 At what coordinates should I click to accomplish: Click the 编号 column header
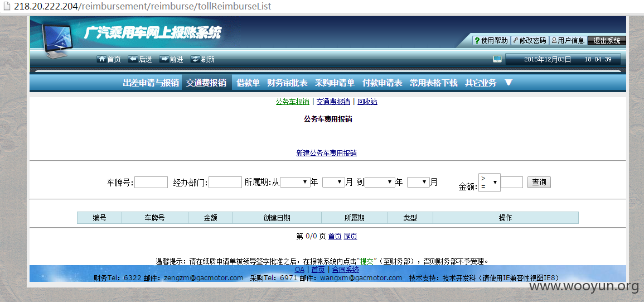tap(99, 218)
